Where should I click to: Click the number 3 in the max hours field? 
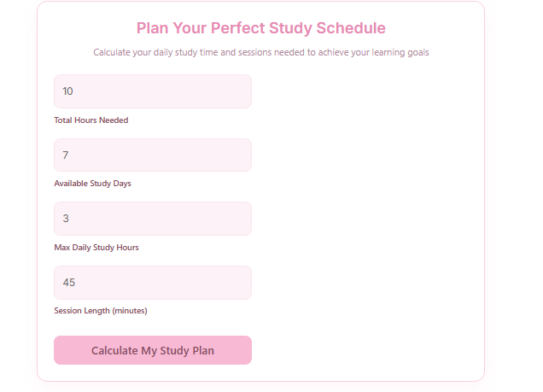(66, 219)
